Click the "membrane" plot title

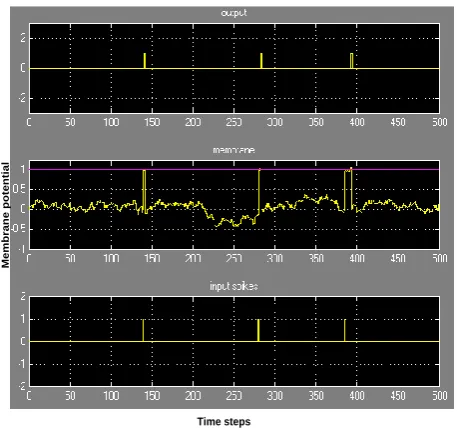234,150
